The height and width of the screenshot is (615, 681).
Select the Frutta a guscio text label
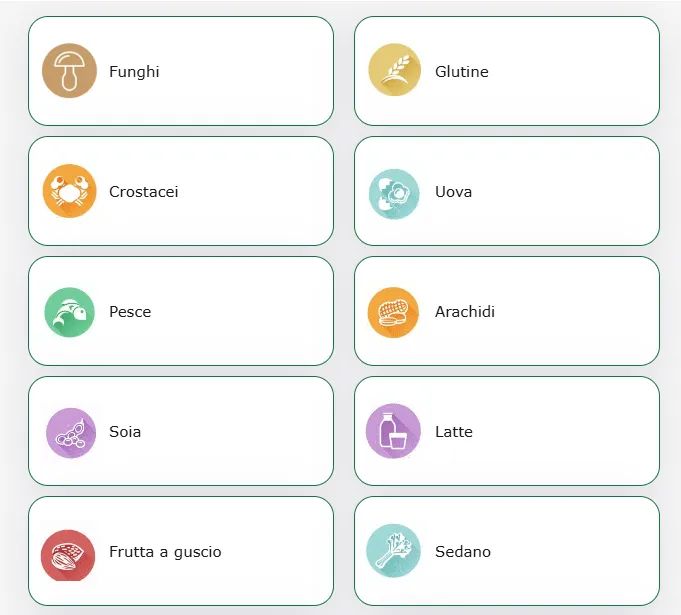tap(165, 552)
